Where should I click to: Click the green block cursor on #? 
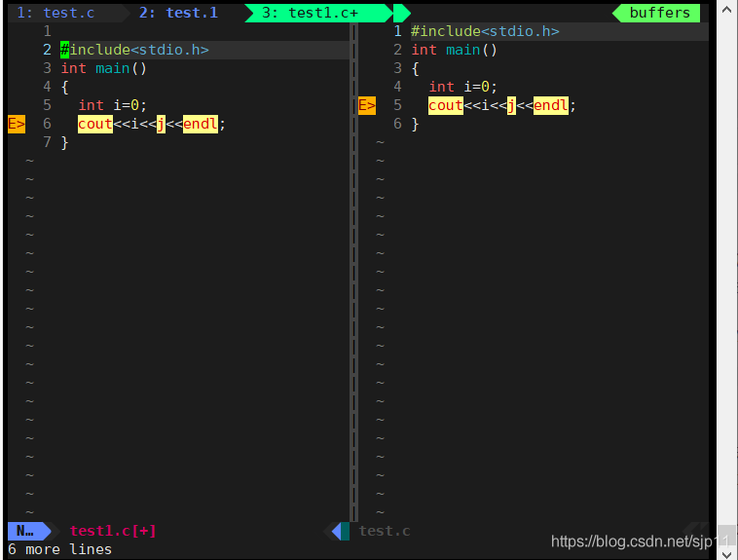click(64, 50)
